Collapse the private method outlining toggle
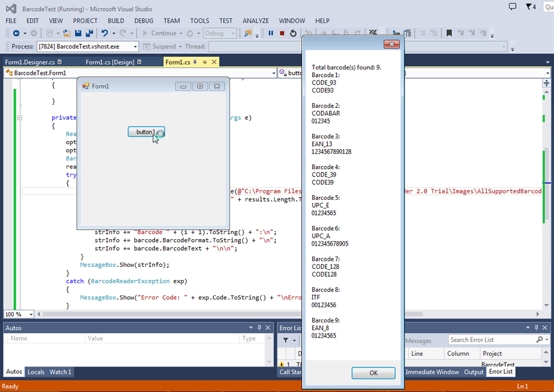 (20, 118)
